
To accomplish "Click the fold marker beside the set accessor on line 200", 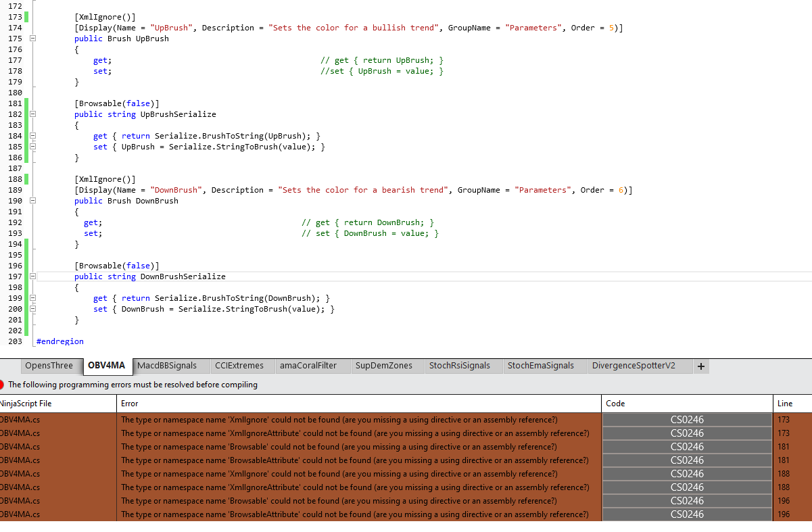I will (x=32, y=309).
